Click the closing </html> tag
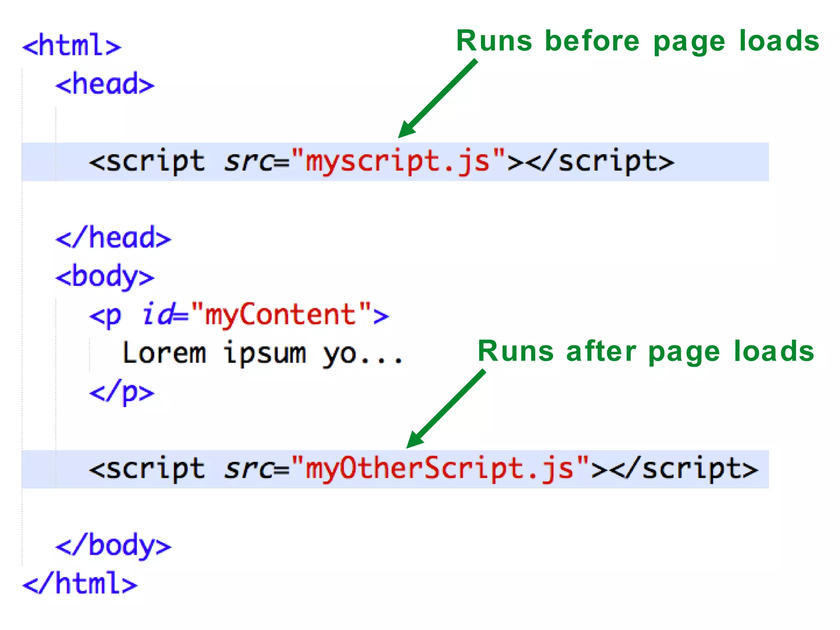Image resolution: width=840 pixels, height=630 pixels. (x=80, y=583)
